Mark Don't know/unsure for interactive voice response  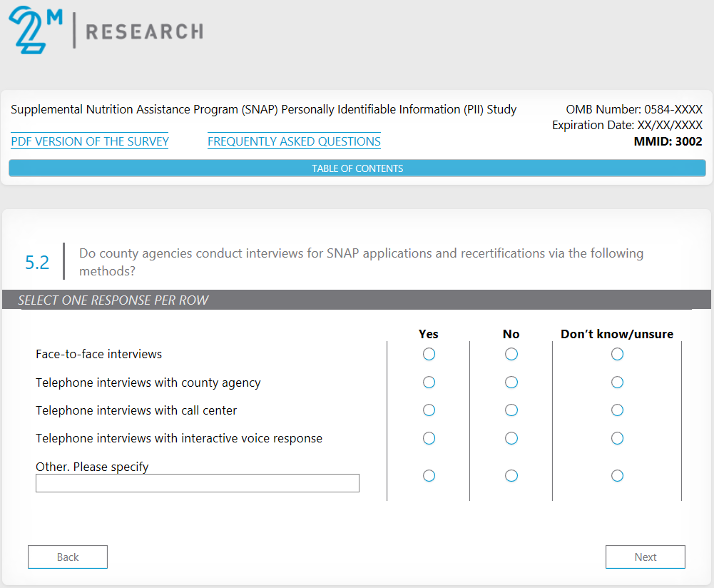[617, 438]
